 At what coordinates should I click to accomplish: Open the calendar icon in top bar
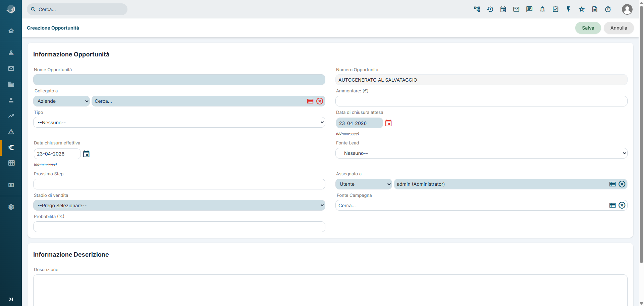click(x=503, y=9)
